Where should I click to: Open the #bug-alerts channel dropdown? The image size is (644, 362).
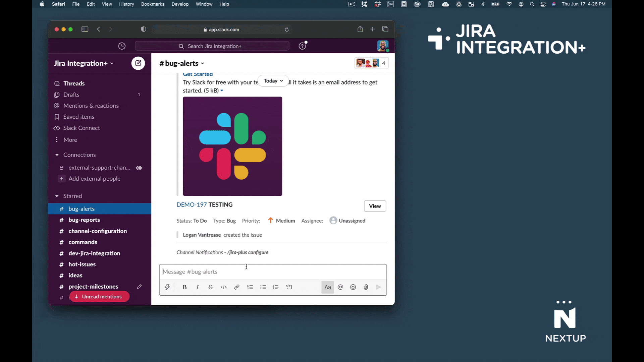(x=182, y=63)
